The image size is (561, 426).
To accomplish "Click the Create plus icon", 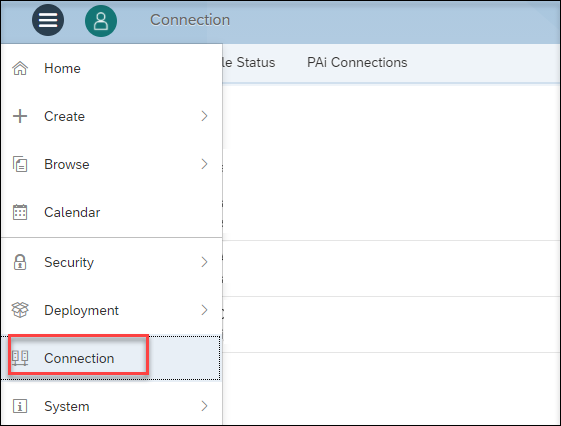I will click(x=20, y=116).
